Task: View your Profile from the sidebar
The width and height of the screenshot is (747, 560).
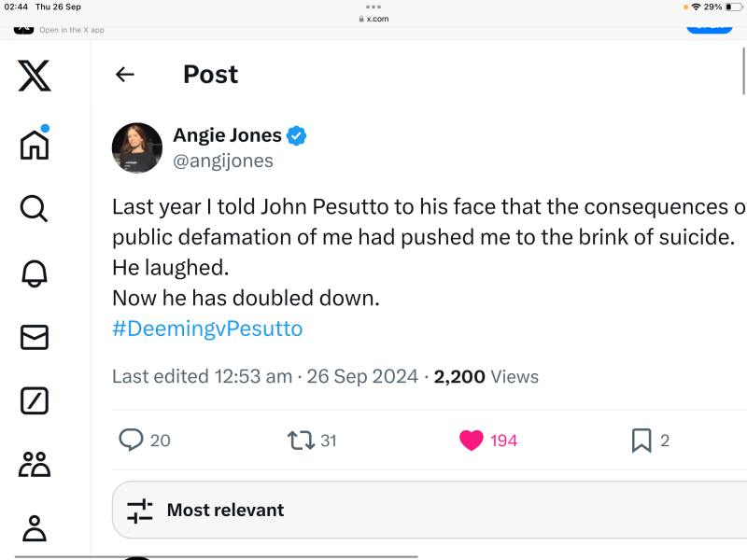Action: pyautogui.click(x=34, y=528)
